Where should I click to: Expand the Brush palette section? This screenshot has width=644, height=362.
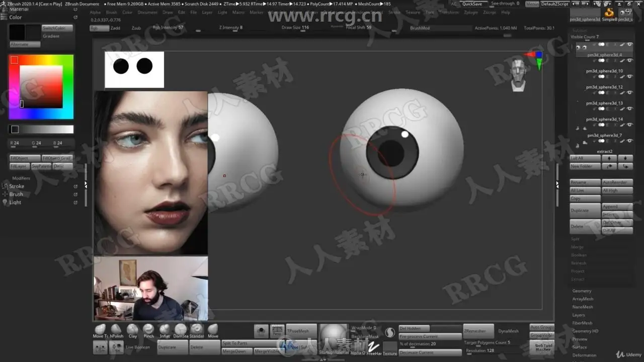[x=16, y=194]
